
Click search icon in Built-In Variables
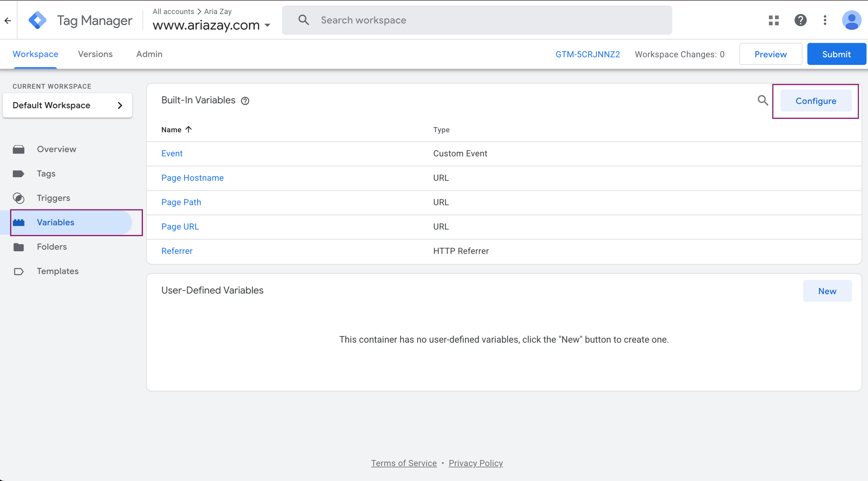[762, 101]
